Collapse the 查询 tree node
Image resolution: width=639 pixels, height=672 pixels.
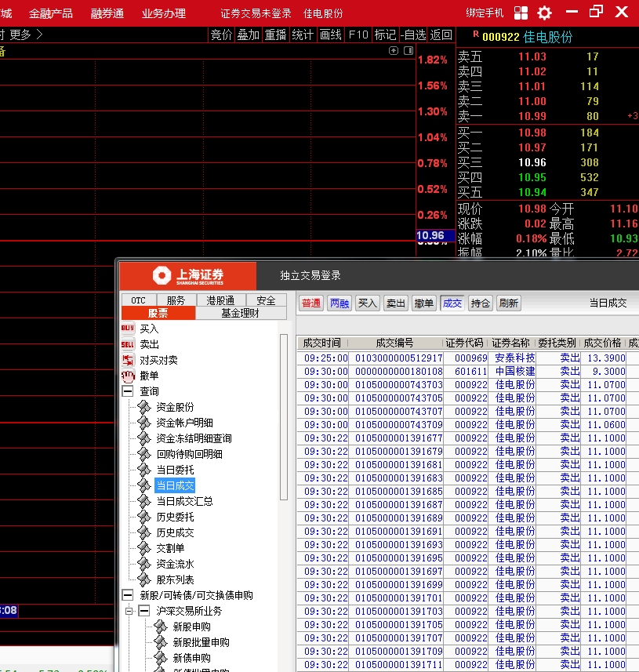[x=127, y=390]
